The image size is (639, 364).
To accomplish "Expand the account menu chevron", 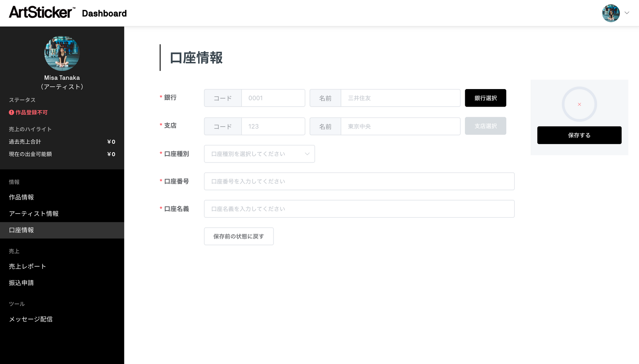I will coord(627,13).
